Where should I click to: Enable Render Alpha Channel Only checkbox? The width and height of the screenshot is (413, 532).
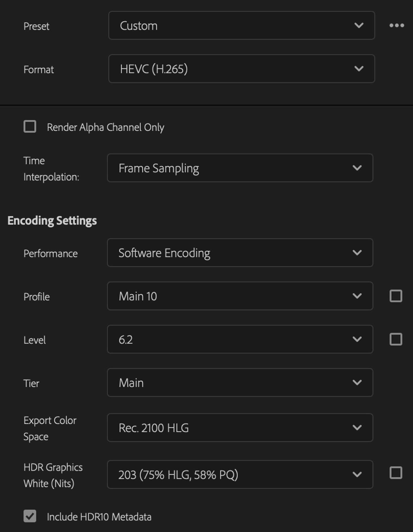tap(30, 126)
